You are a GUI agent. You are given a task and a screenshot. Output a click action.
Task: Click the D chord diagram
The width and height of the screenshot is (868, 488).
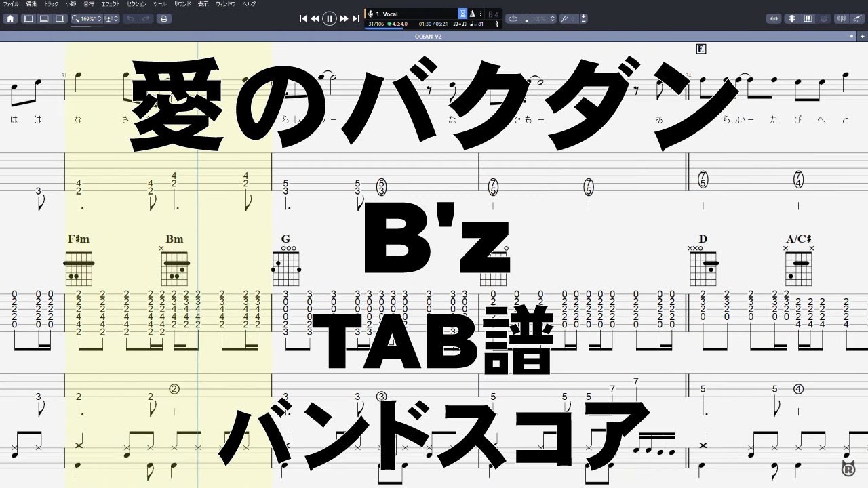point(703,265)
